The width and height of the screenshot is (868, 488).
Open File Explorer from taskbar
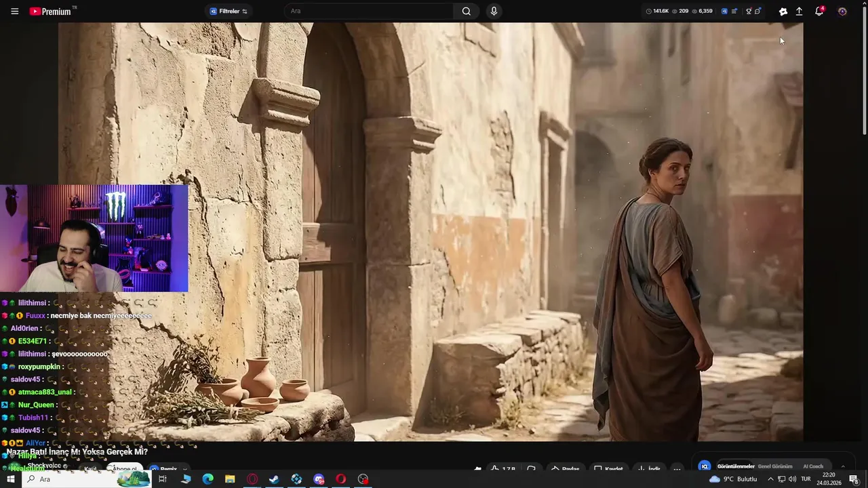pos(230,479)
